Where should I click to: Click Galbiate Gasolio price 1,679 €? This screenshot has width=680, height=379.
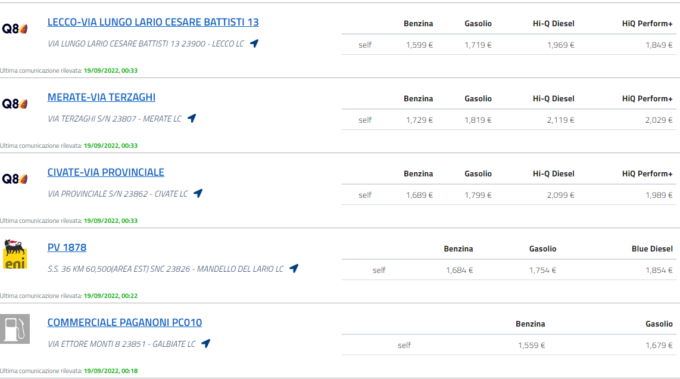click(x=659, y=345)
